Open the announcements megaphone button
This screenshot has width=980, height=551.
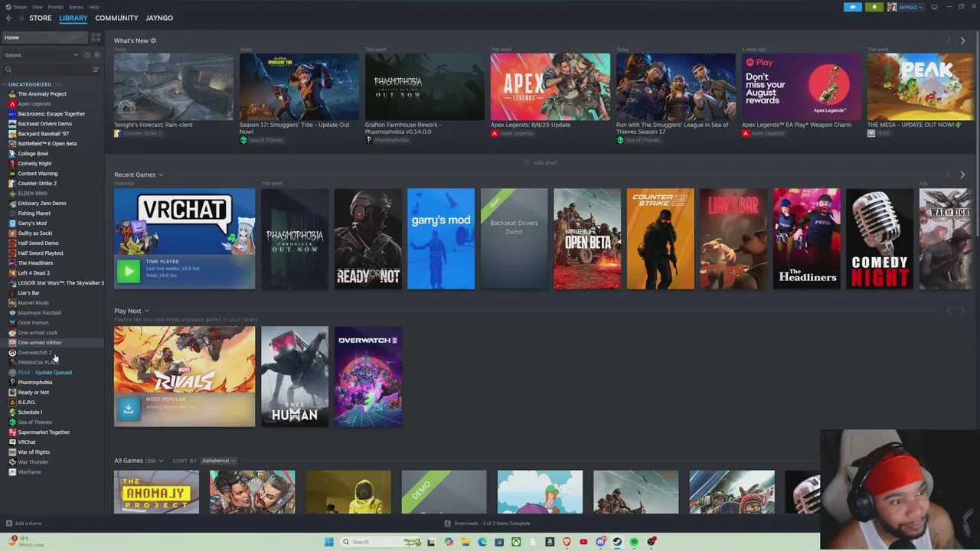click(853, 7)
